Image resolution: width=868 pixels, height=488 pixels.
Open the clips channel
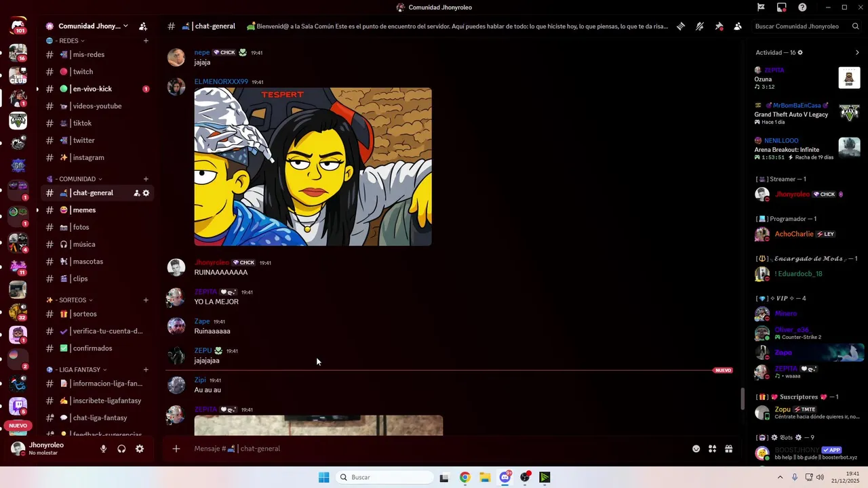[98, 279]
